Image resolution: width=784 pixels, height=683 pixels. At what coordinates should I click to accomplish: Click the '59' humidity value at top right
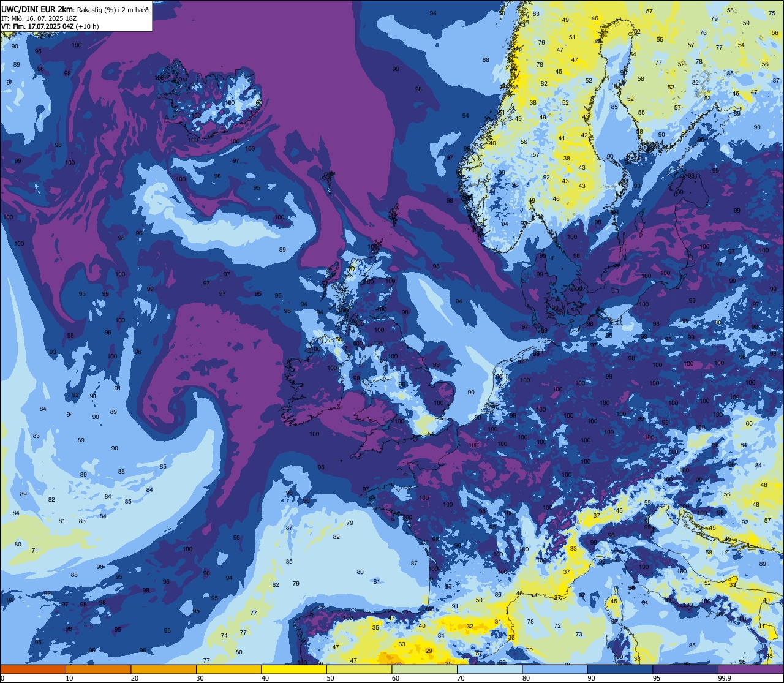click(x=746, y=23)
